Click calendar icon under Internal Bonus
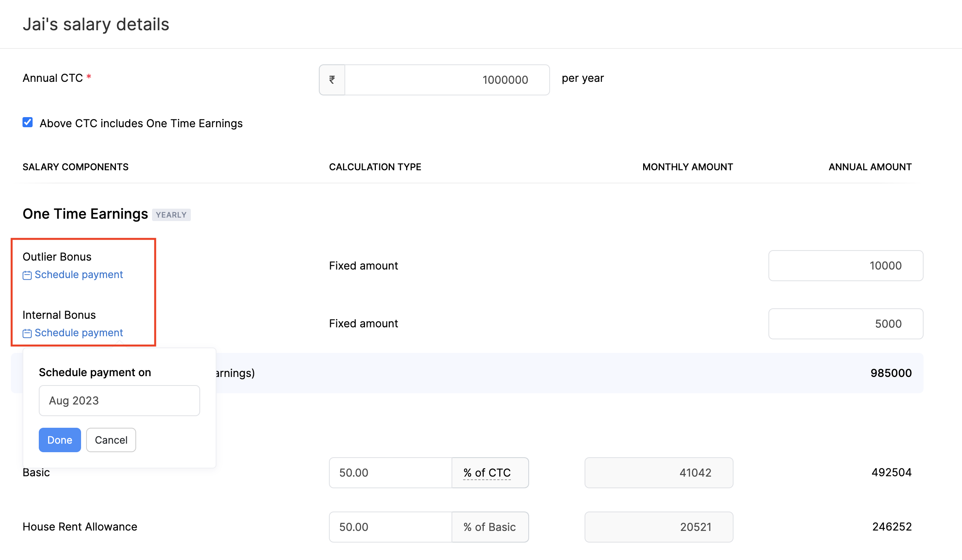Screen dimensions: 962x560 (27, 334)
